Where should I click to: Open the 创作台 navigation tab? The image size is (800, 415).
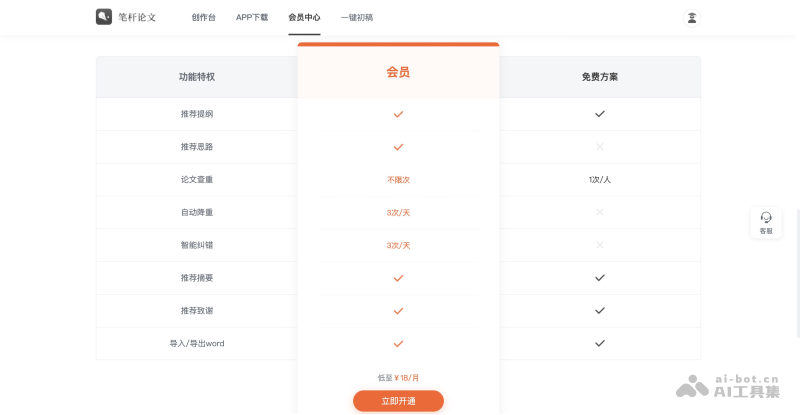tap(203, 17)
